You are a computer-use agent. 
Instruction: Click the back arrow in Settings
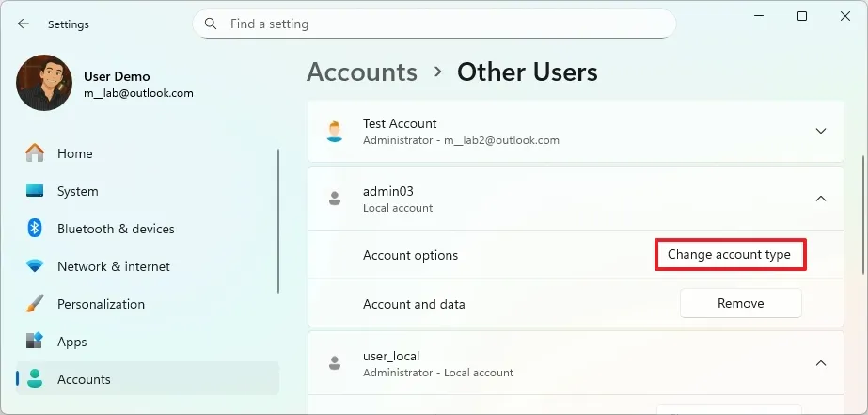click(x=23, y=24)
